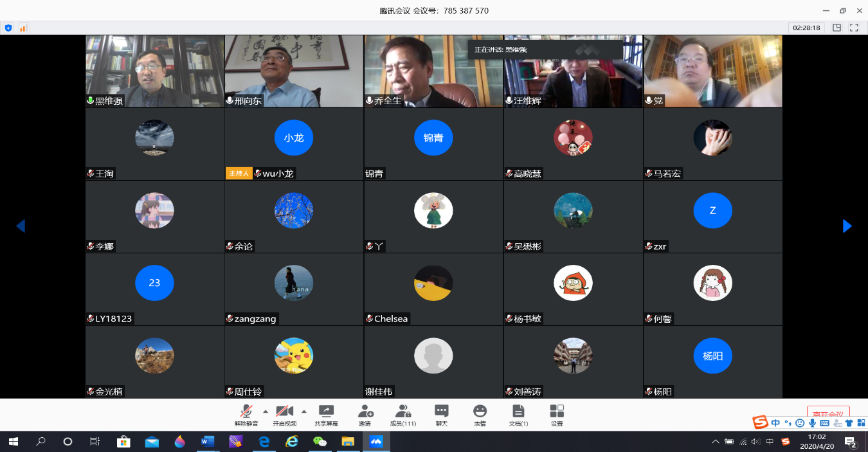The width and height of the screenshot is (868, 452).
Task: Turn on camera with 开启视频 toggle
Action: coord(284,415)
